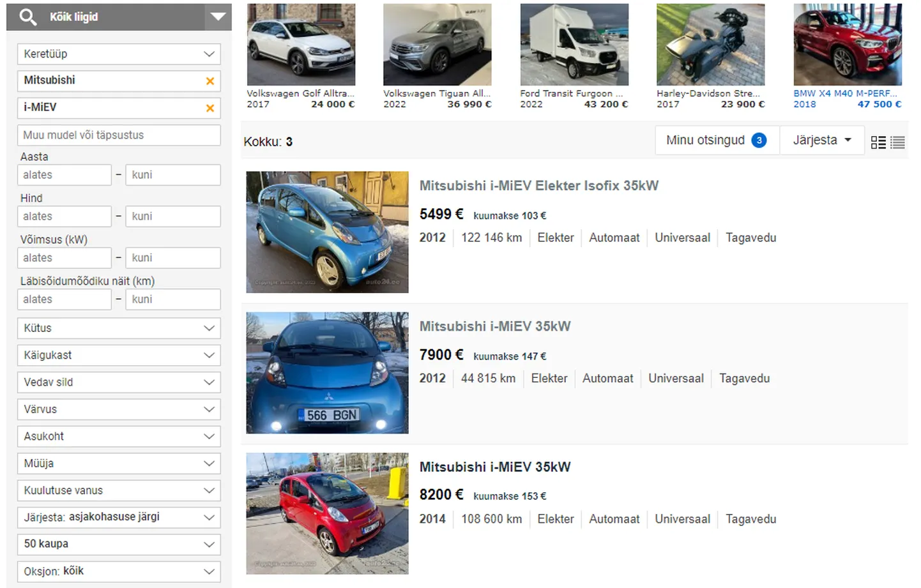Viewport: 921px width, 588px height.
Task: Open the red i-MiEV listing photo
Action: (328, 514)
